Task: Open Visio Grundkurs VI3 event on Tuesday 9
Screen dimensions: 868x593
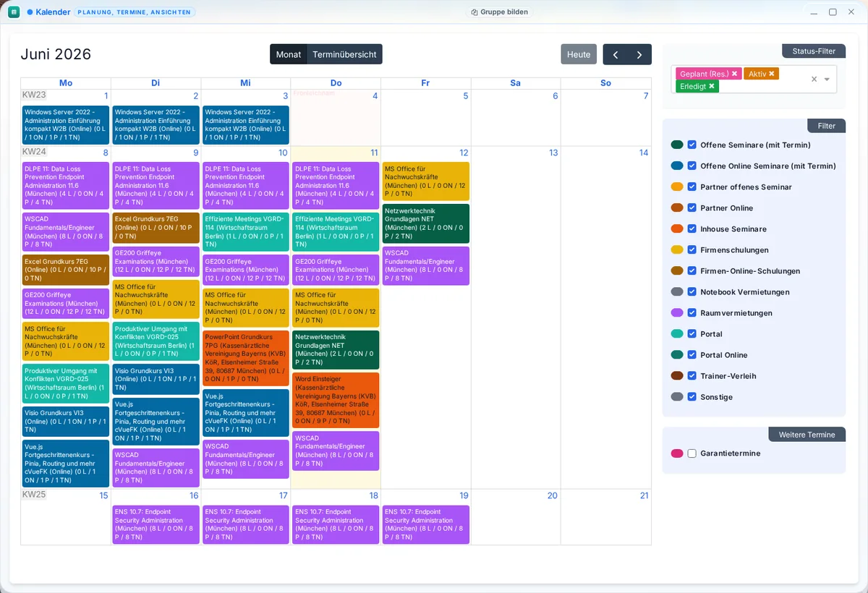Action: pos(156,379)
